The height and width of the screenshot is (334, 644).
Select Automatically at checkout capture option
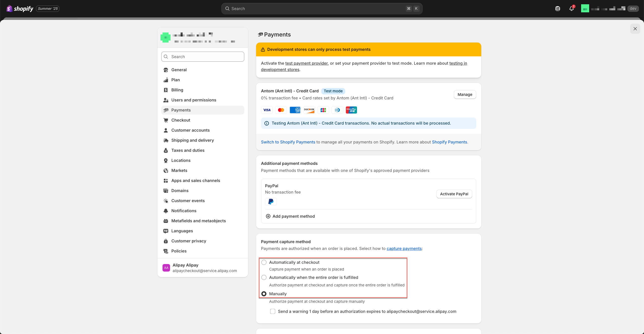264,262
